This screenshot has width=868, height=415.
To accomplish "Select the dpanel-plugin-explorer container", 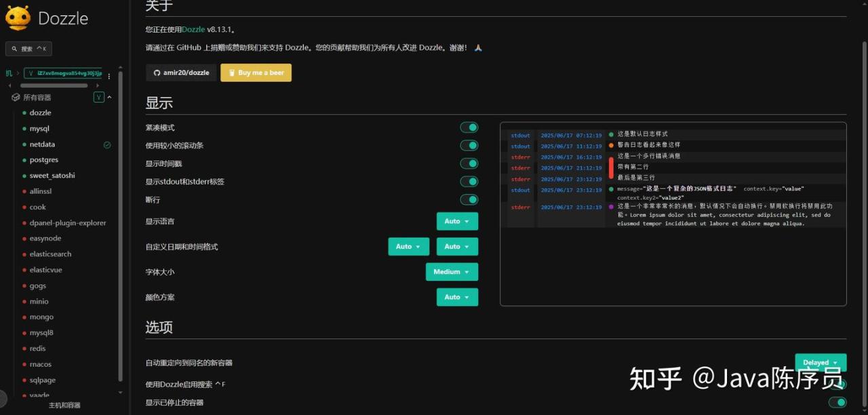I will tap(68, 222).
